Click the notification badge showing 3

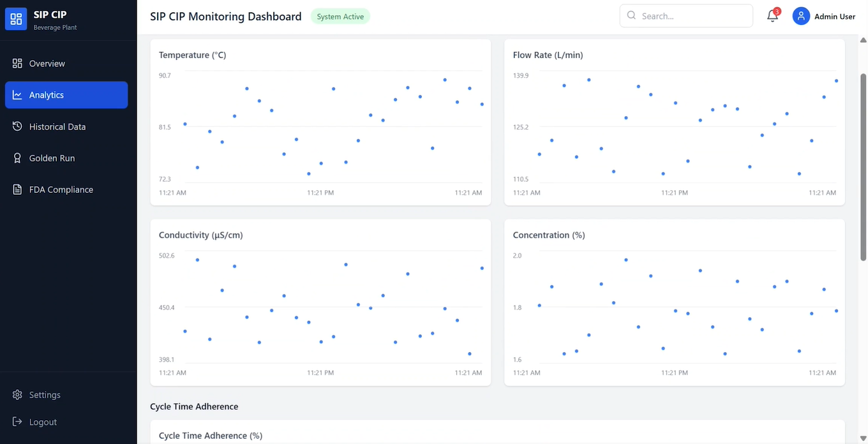[x=777, y=11]
